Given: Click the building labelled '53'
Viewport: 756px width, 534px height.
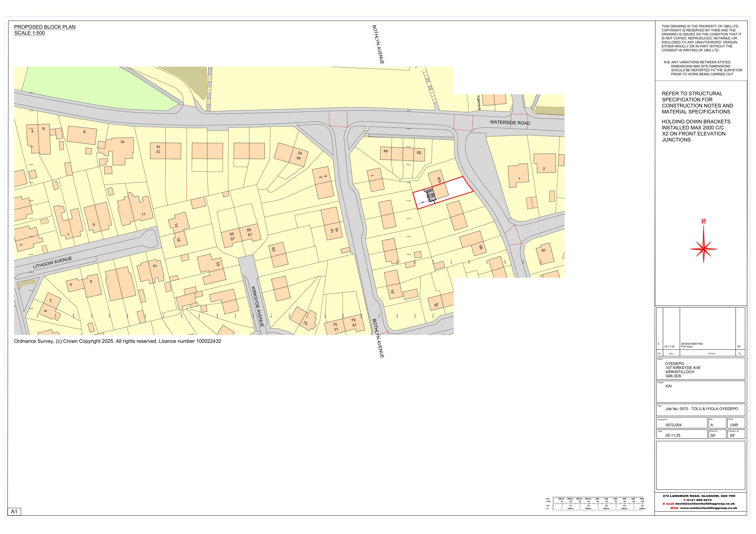Looking at the screenshot, I should (211, 269).
